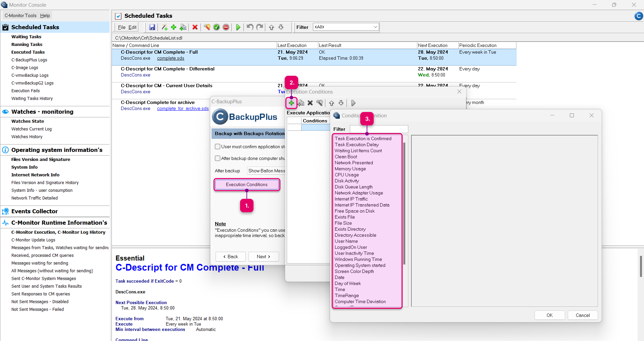
Task: Move condition down in Execution Conditions toolbar
Action: click(x=341, y=103)
